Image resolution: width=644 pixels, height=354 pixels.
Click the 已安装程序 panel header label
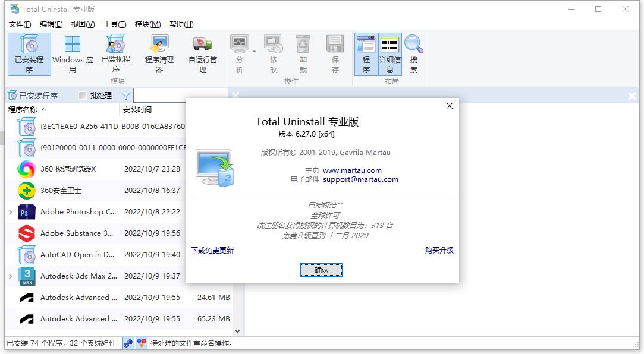(38, 96)
